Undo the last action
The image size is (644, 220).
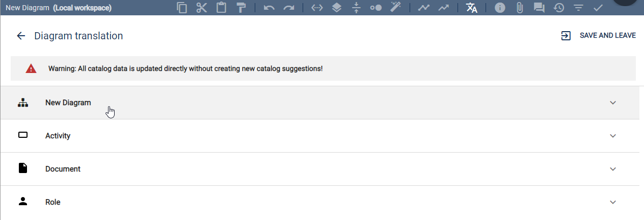point(269,8)
